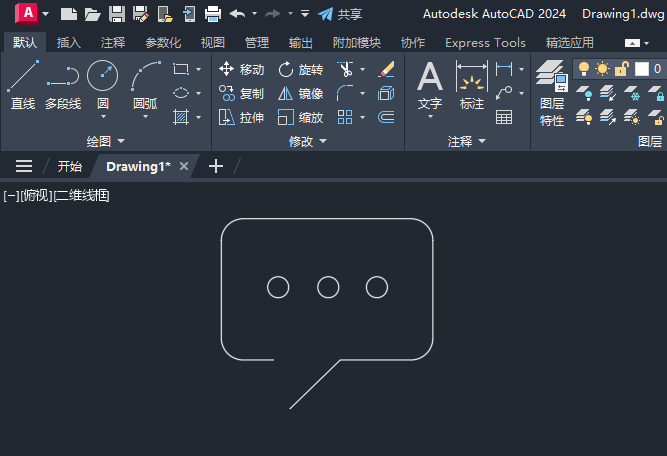Activate the Stretch (拉伸) command
Viewport: 667px width, 456px height.
pyautogui.click(x=241, y=117)
